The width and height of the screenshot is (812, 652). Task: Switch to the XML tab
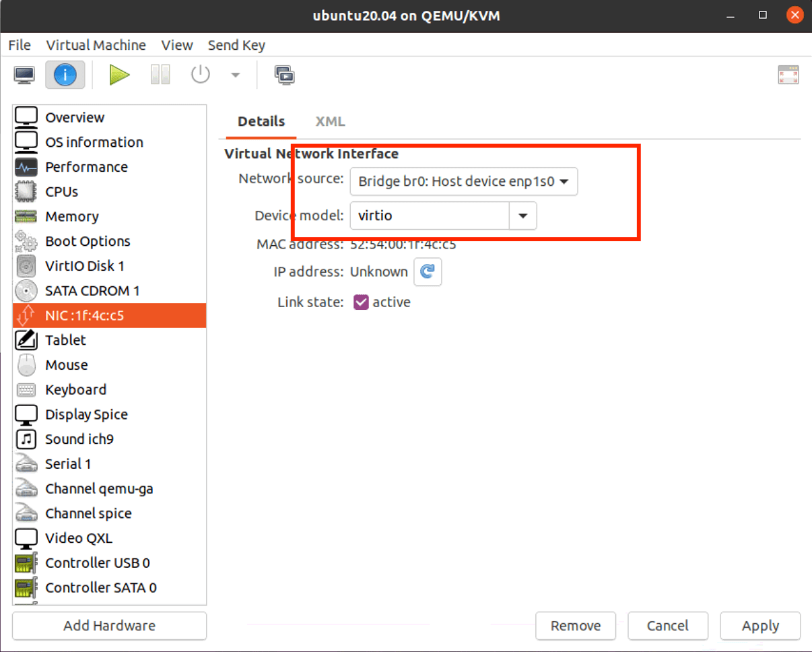coord(330,121)
